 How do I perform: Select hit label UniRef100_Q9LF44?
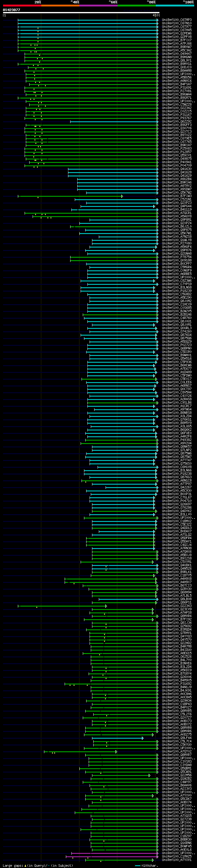[176, 738]
